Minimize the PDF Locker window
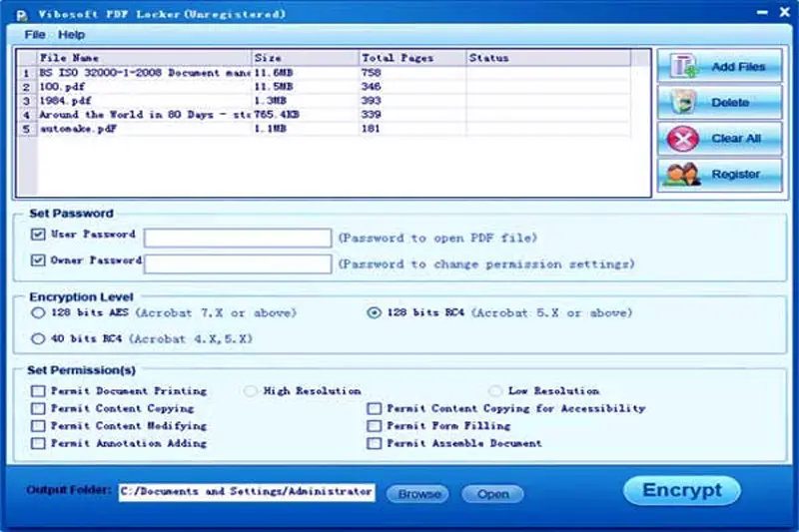Screen dimensions: 799x532 (762, 12)
